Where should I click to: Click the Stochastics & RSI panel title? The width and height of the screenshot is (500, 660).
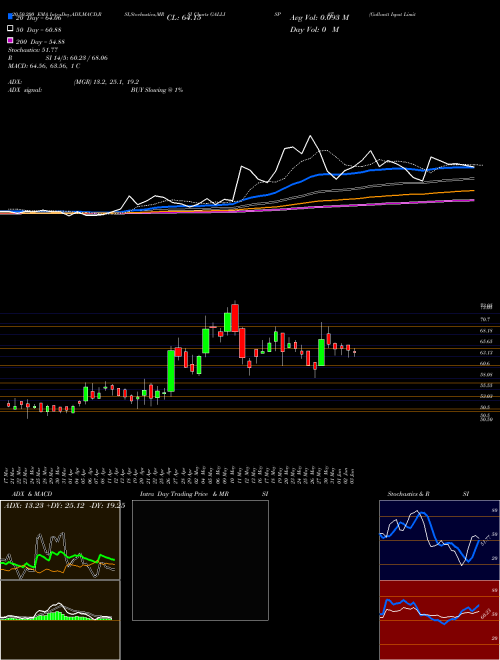tap(428, 494)
